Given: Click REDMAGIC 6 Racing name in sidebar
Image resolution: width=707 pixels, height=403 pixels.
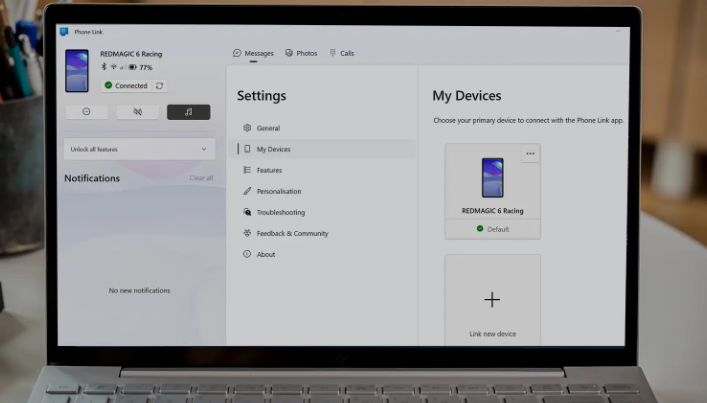Looking at the screenshot, I should (131, 54).
